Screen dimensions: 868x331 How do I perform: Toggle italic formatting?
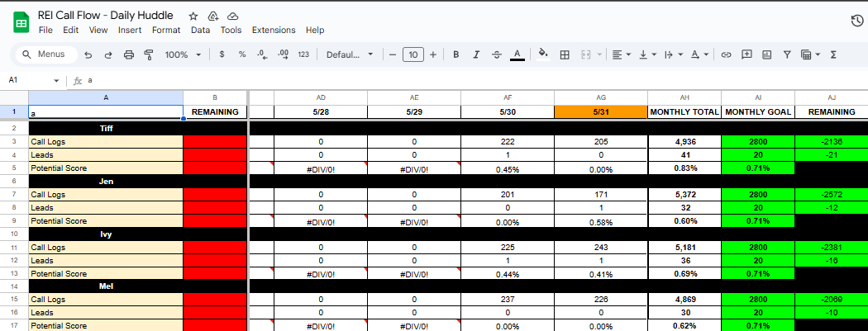476,54
